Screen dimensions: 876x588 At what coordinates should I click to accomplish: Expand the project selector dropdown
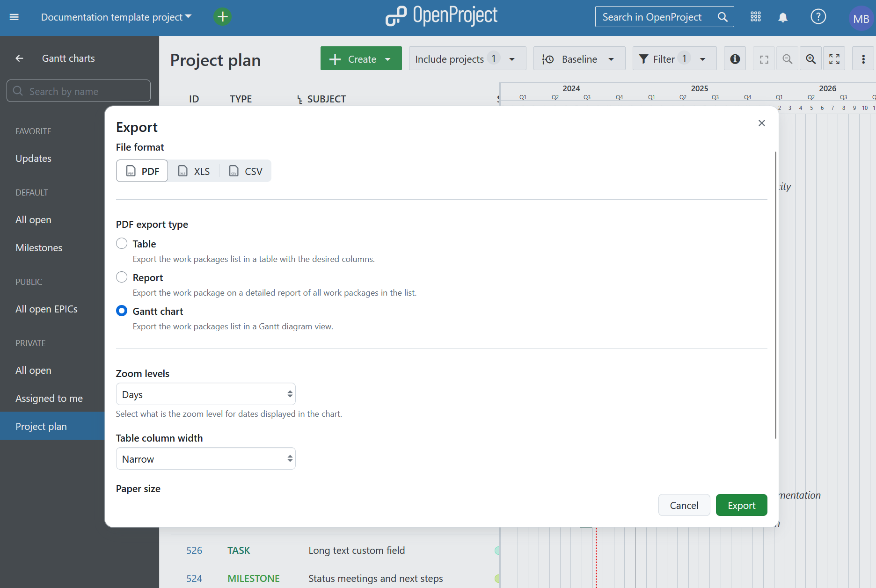[117, 17]
